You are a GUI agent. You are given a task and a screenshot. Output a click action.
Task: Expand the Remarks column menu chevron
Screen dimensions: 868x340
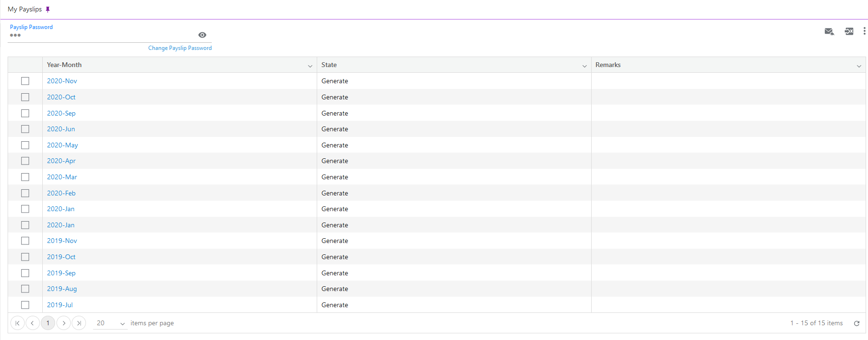click(859, 66)
